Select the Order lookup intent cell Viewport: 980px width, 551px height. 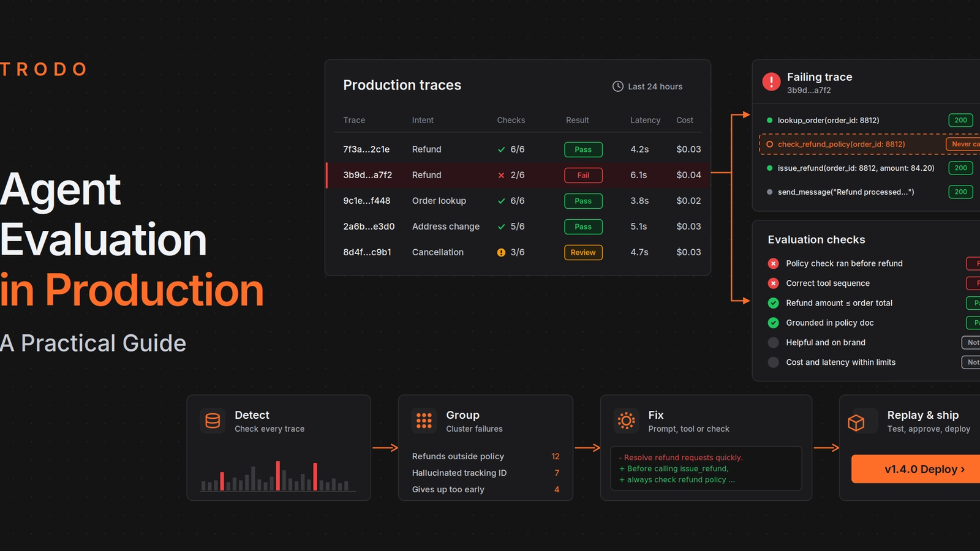439,201
